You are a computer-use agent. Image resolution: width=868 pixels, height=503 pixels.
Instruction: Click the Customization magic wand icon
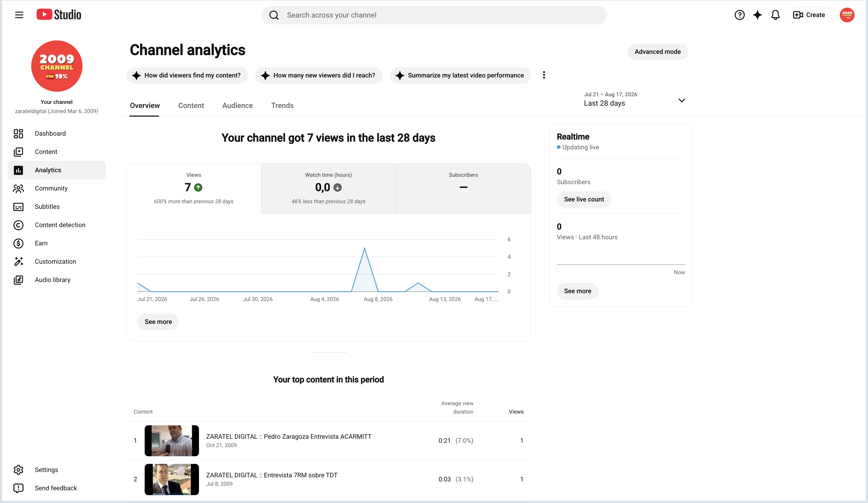(x=18, y=261)
